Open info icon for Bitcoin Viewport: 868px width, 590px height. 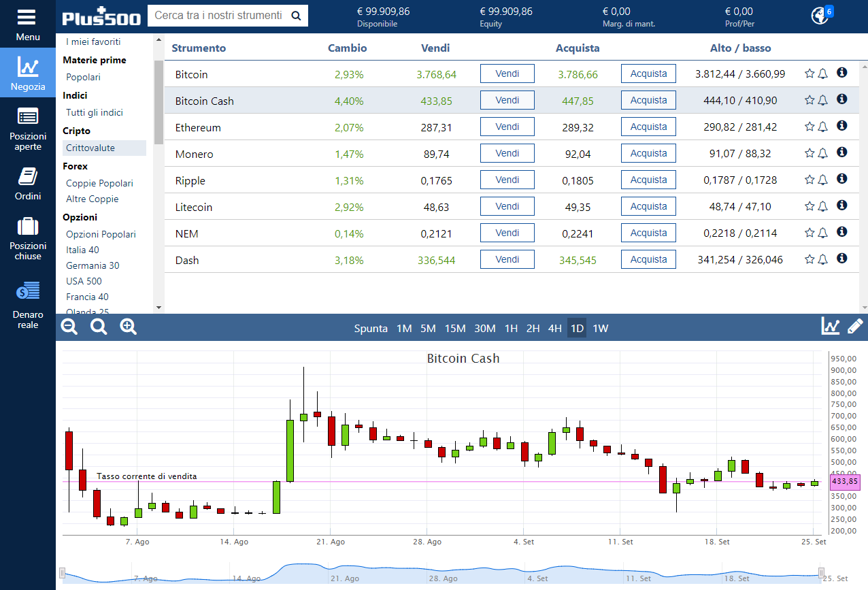click(841, 73)
